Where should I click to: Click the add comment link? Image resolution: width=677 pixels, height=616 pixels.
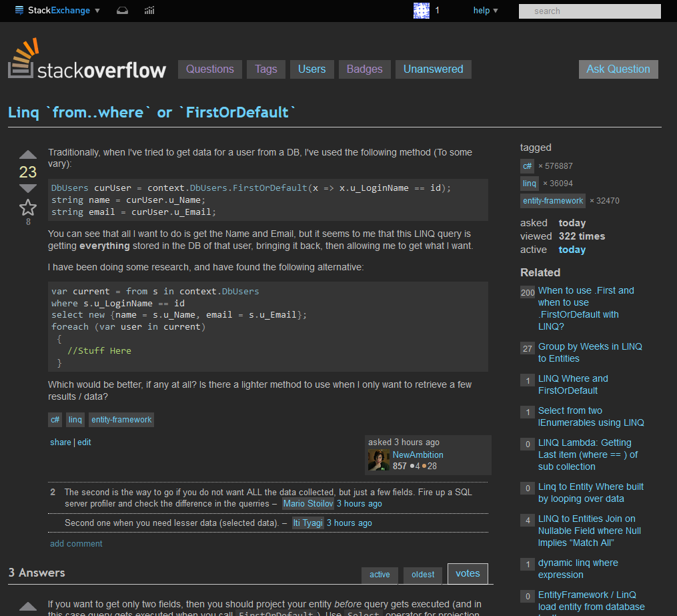point(75,543)
